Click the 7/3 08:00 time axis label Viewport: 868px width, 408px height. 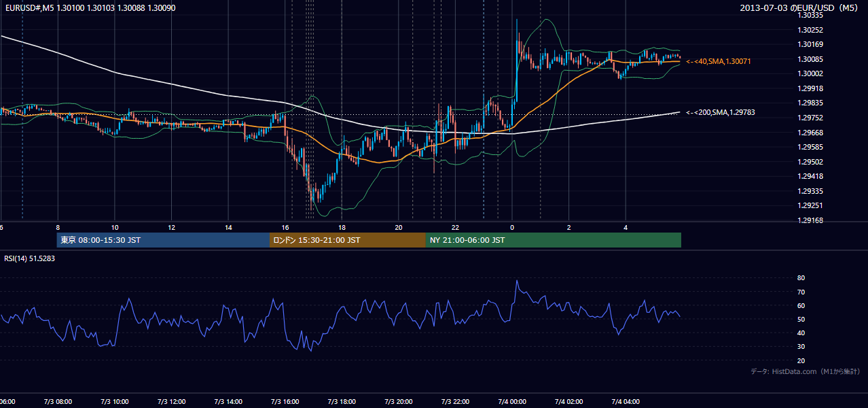[x=57, y=402]
